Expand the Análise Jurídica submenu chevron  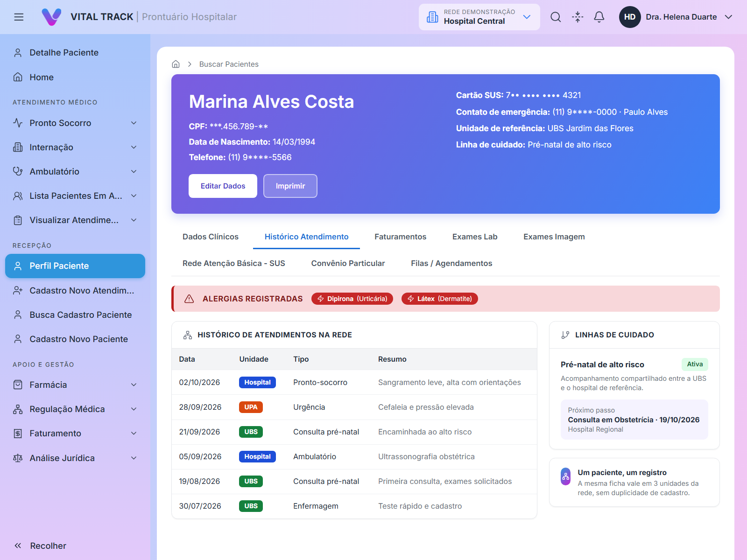[134, 458]
